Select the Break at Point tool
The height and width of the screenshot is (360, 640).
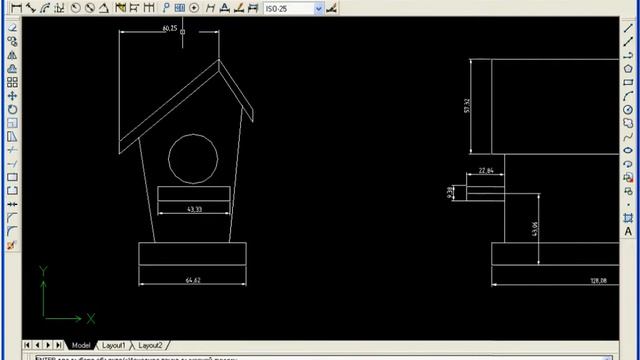pos(12,177)
